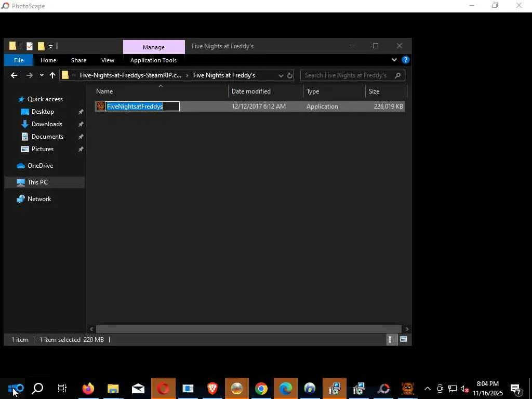
Task: Expand the ribbon with the chevron
Action: tap(394, 60)
